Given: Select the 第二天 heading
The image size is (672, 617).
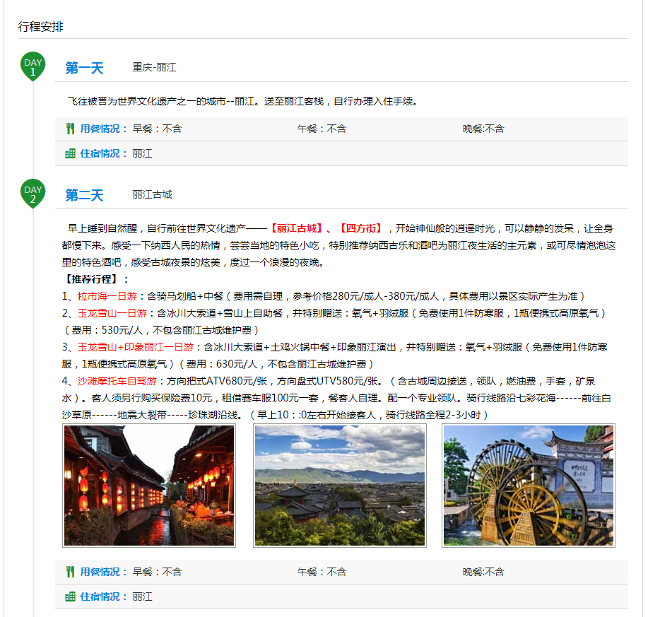Looking at the screenshot, I should (84, 196).
